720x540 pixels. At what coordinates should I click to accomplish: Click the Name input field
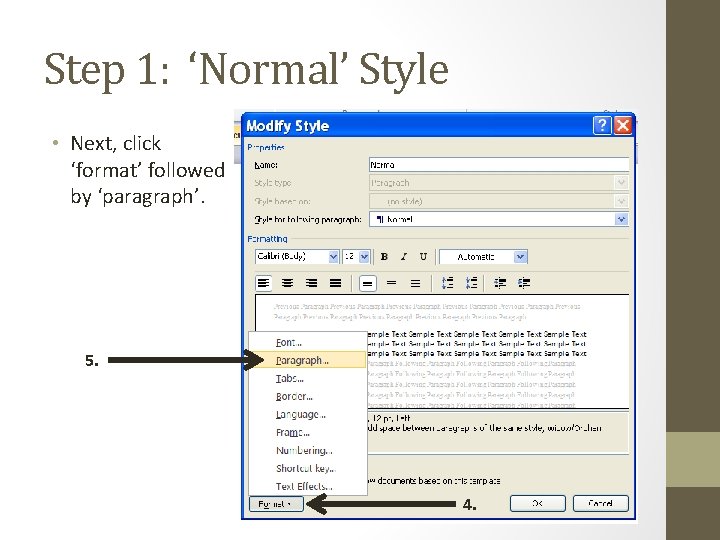click(x=499, y=165)
